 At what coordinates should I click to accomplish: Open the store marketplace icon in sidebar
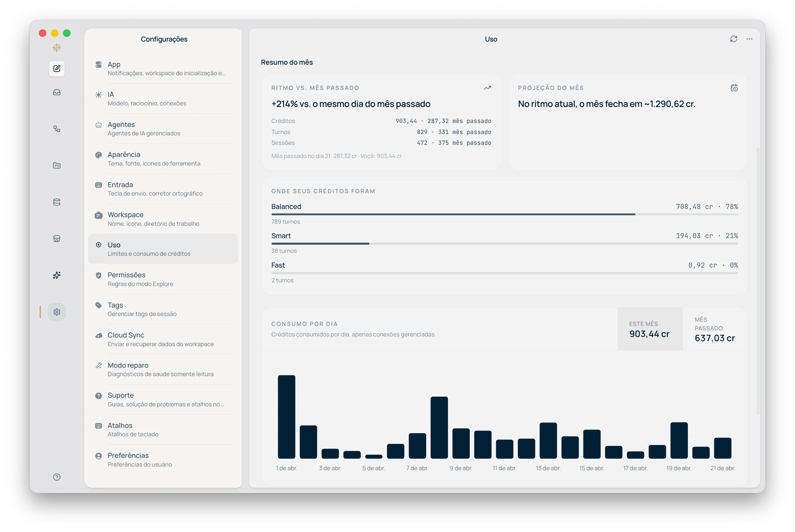[57, 238]
